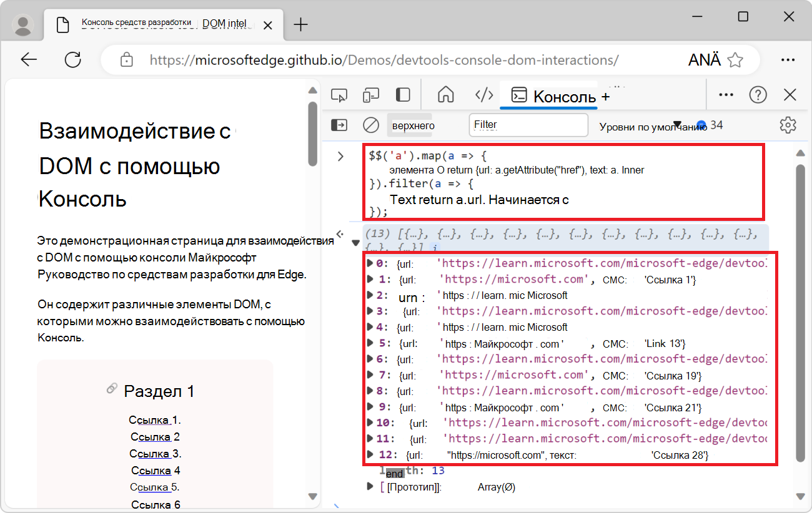The height and width of the screenshot is (513, 812).
Task: Select the inspect element tool
Action: 339,94
